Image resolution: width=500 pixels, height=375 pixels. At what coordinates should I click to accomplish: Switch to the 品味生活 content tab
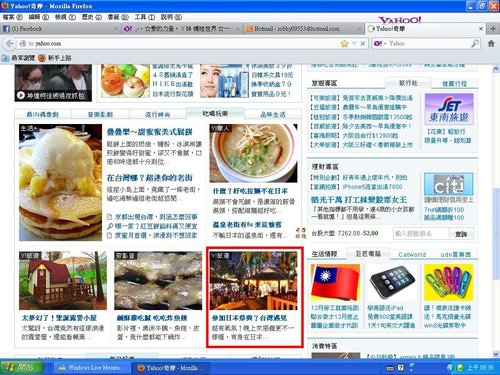click(x=272, y=114)
